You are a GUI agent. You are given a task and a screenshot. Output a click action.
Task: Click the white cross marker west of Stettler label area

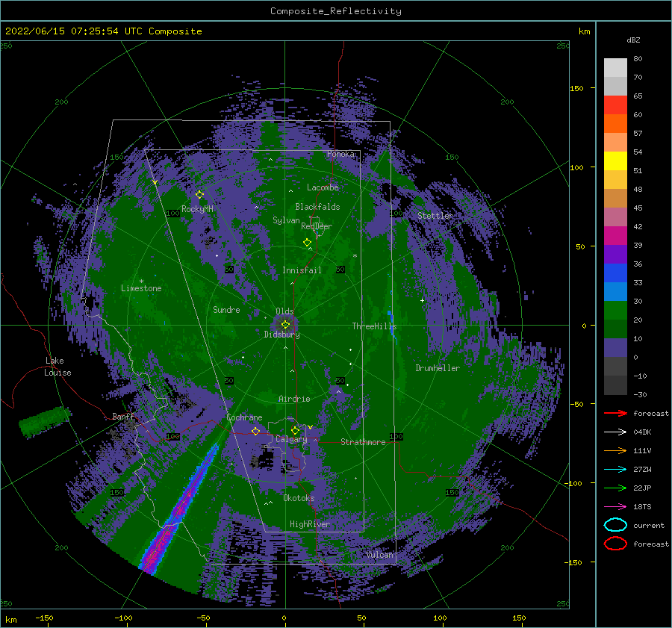coord(422,300)
